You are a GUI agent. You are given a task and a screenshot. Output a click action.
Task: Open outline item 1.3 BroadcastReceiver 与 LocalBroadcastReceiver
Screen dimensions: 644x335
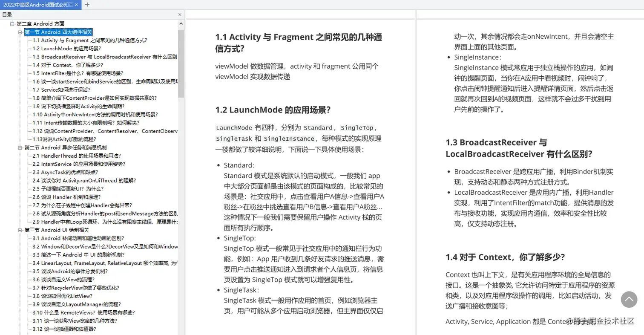tap(105, 57)
